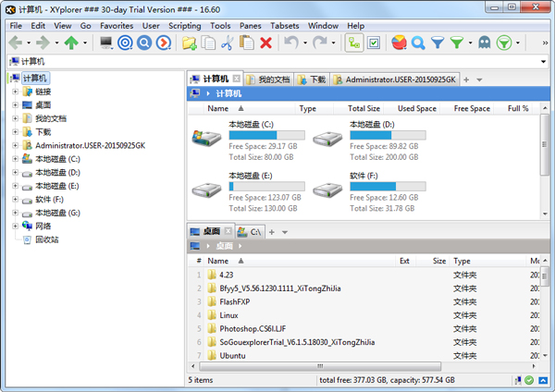This screenshot has height=392, width=555.
Task: Sort by Free Space column header
Action: 472,108
